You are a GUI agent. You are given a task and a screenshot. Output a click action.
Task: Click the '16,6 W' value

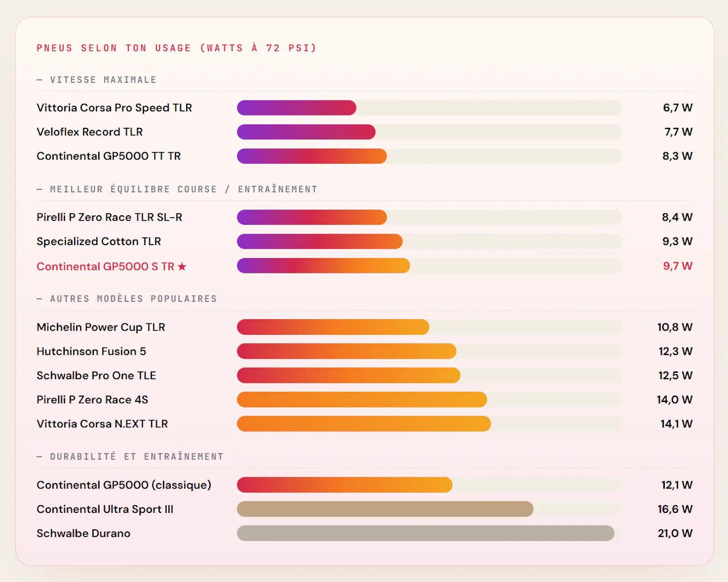(x=675, y=509)
